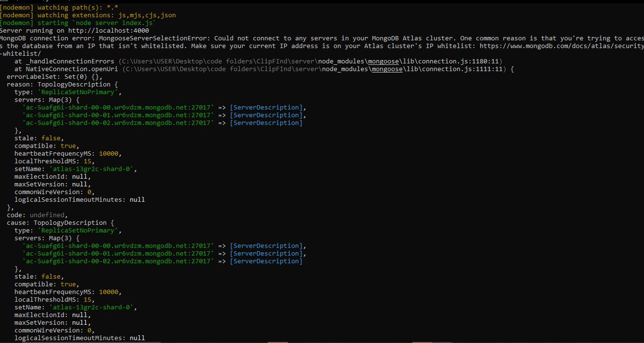Click [ServerDescription] beside shard-00-00 under reason
Viewport: 644px width, 343px height.
[266, 107]
